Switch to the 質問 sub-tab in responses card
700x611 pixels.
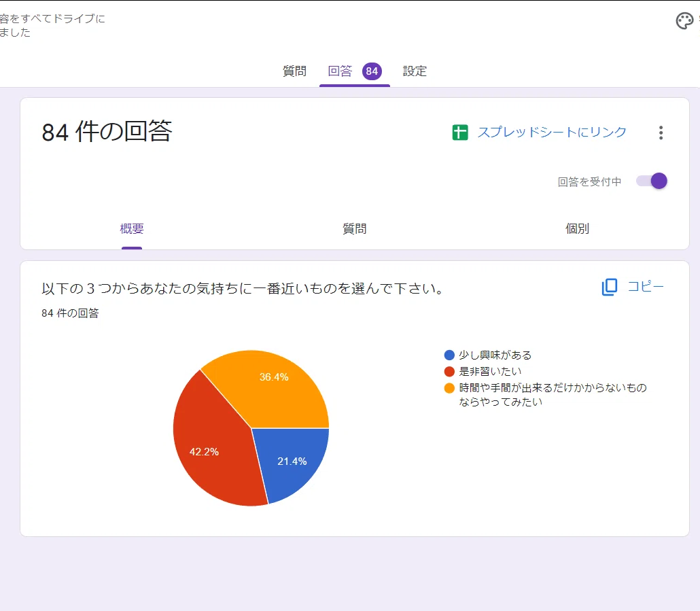click(x=355, y=229)
